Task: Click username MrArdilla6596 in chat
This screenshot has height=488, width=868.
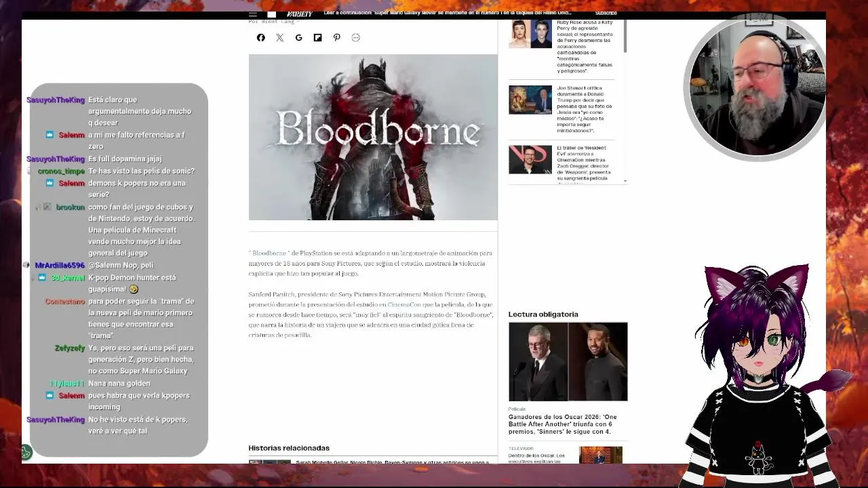Action: click(x=60, y=265)
